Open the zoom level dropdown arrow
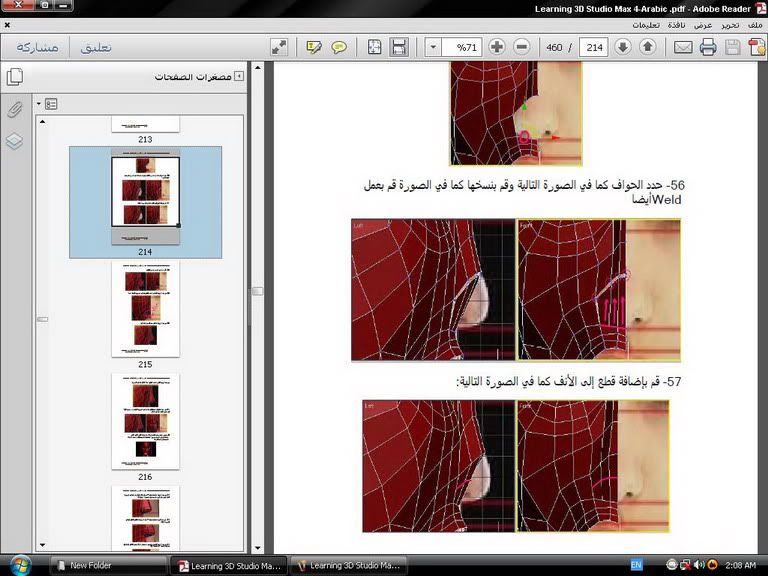 433,48
